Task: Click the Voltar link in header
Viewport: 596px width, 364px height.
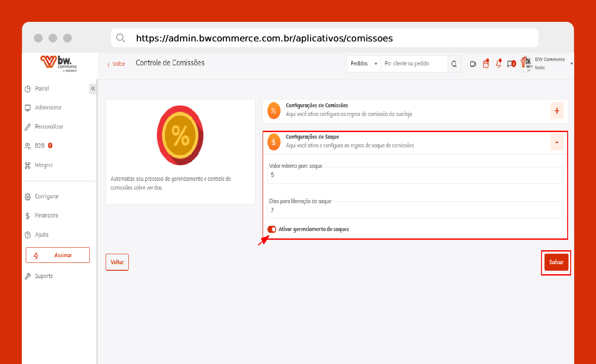Action: pos(116,64)
